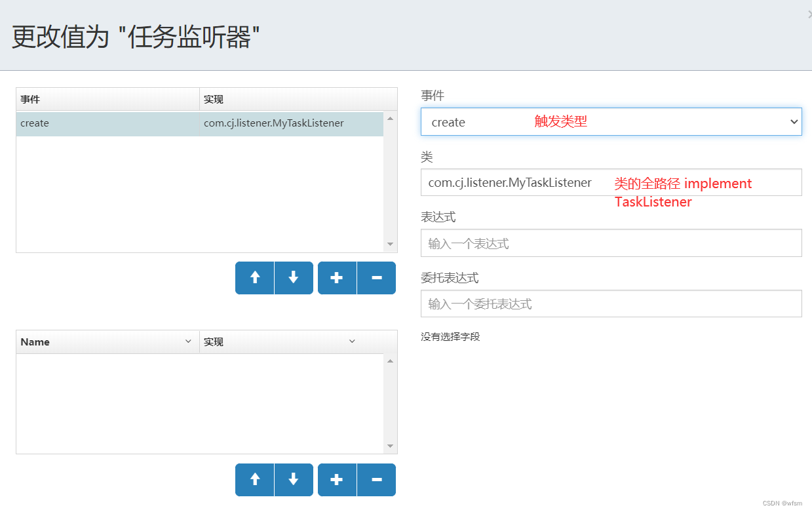The width and height of the screenshot is (812, 512).
Task: Remove selected listener using minus icon
Action: [376, 277]
